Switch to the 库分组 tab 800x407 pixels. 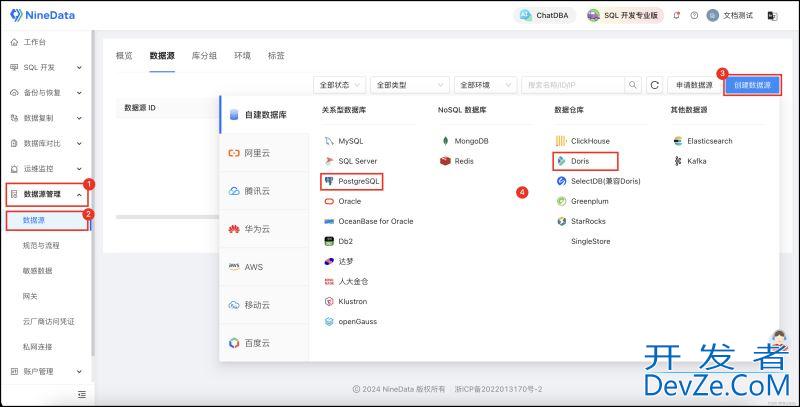[204, 56]
